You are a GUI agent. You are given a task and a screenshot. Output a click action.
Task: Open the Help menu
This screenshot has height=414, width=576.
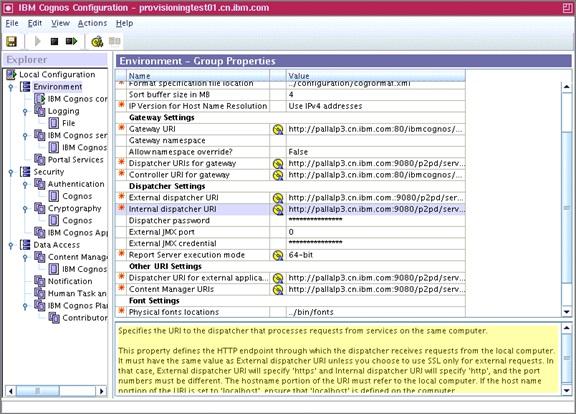pos(125,23)
